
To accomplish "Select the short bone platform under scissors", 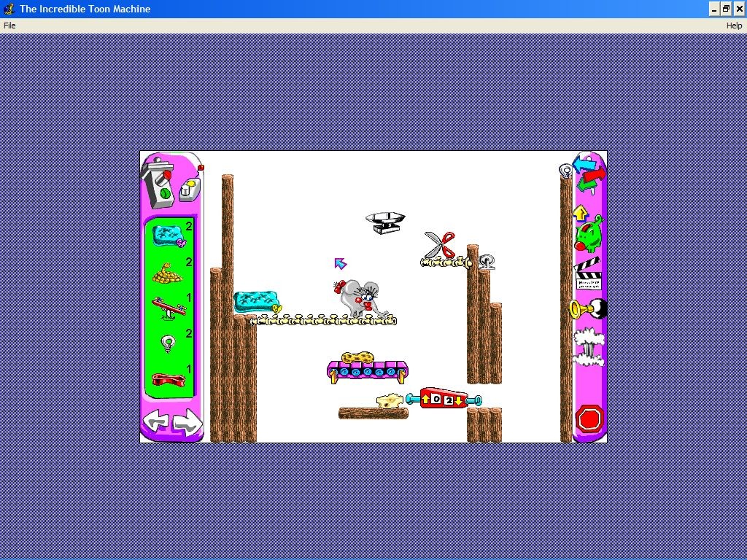I will pyautogui.click(x=446, y=262).
